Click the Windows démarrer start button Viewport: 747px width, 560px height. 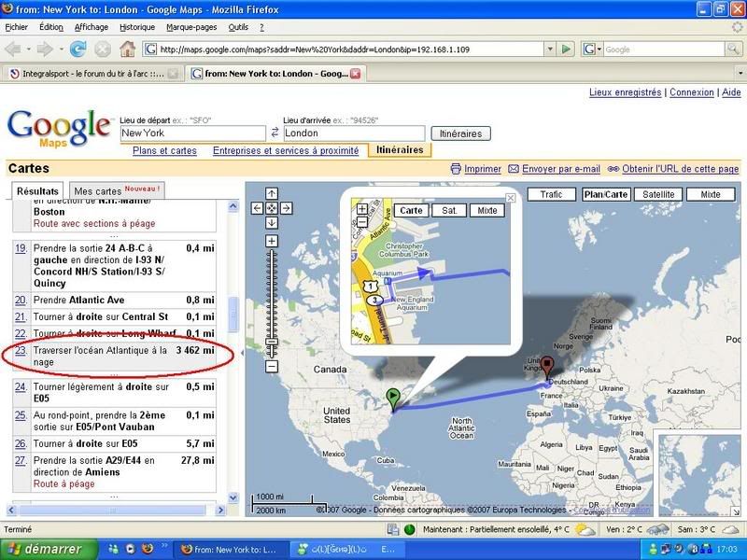pos(49,550)
